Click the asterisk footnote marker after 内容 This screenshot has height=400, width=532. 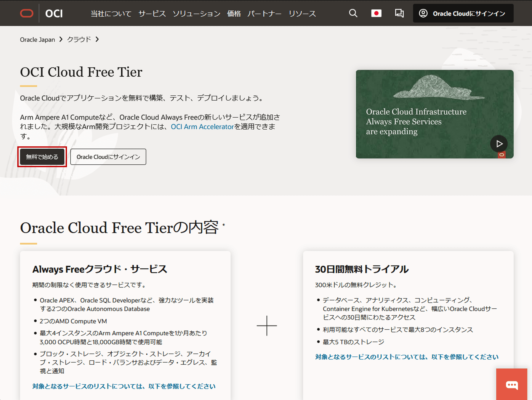pos(223,225)
